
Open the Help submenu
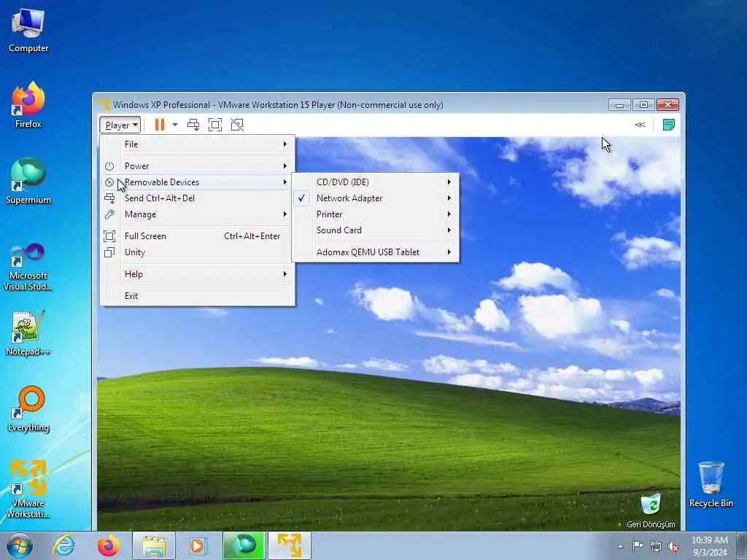point(198,274)
